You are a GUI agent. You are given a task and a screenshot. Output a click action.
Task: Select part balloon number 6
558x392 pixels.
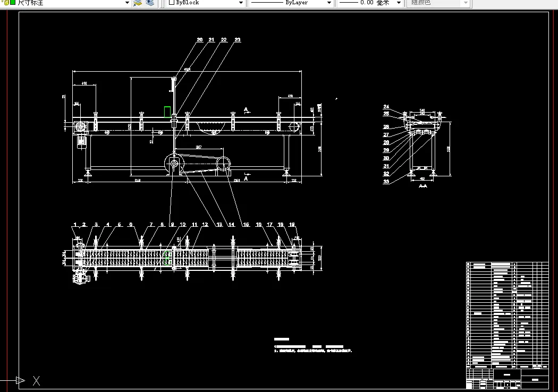tap(131, 225)
